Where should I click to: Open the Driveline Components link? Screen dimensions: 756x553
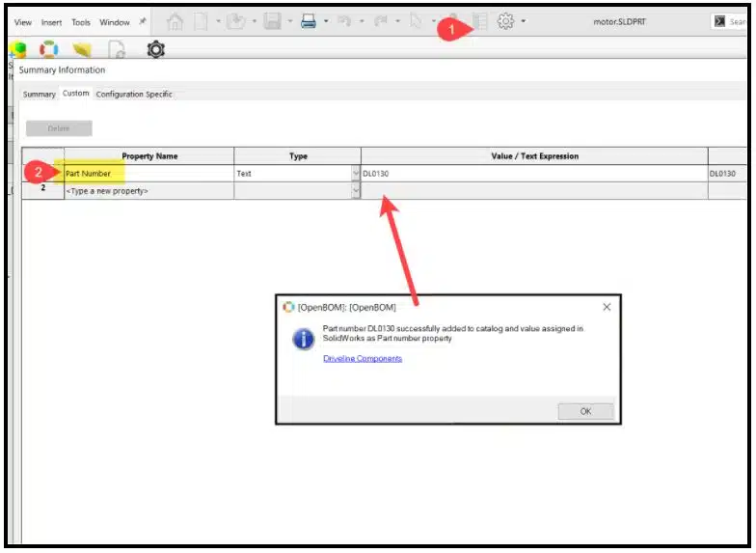click(x=363, y=359)
